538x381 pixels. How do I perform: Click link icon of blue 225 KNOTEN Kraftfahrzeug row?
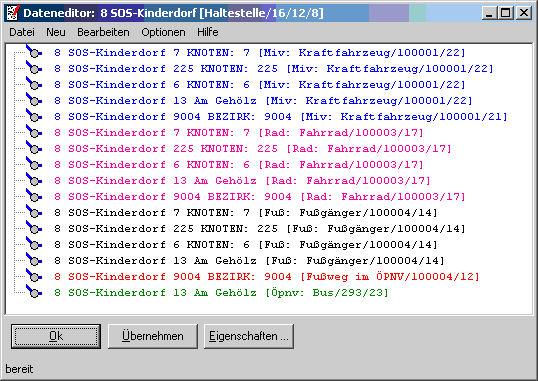click(x=34, y=68)
